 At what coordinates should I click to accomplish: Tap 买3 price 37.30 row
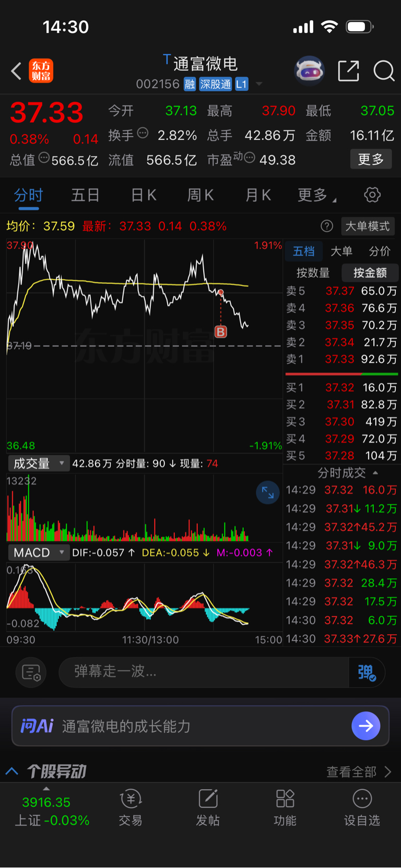341,421
